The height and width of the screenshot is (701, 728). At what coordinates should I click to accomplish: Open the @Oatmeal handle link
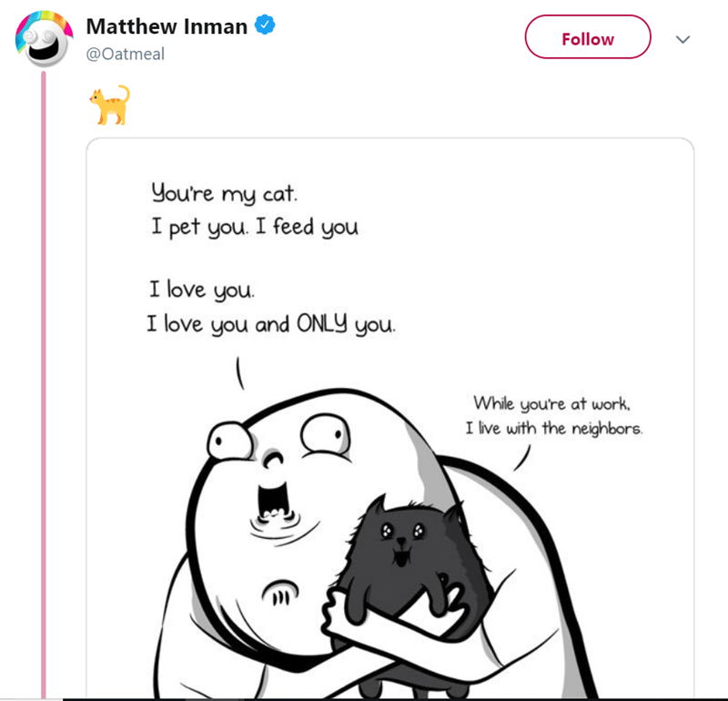pyautogui.click(x=125, y=54)
